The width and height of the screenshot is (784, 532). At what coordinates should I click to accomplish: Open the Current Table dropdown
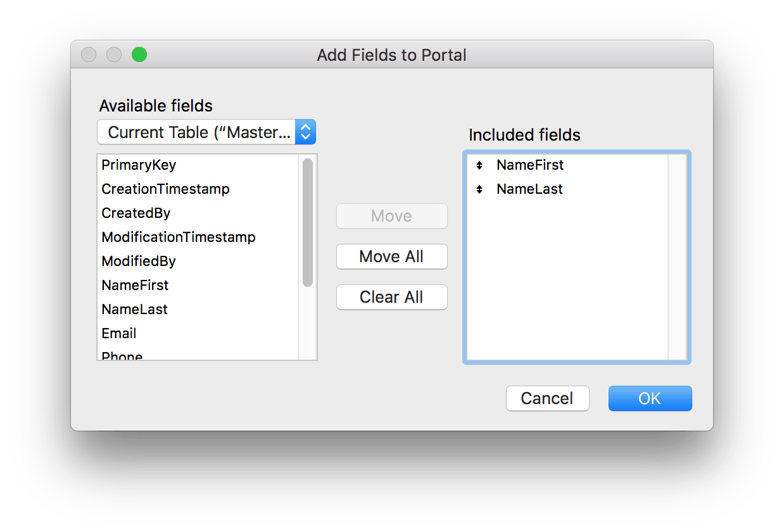click(x=196, y=132)
